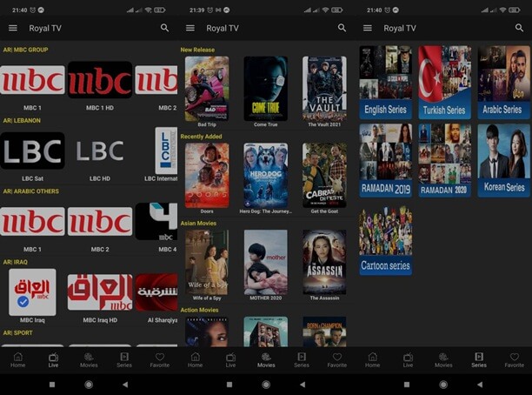Open MOTHER 2020 movie poster

[x=266, y=262]
